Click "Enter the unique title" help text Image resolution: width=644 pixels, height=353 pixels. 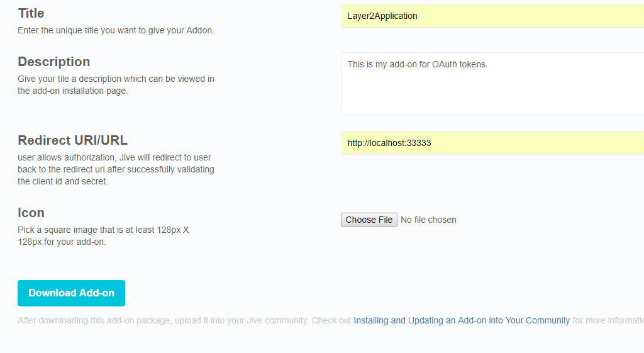coord(116,30)
